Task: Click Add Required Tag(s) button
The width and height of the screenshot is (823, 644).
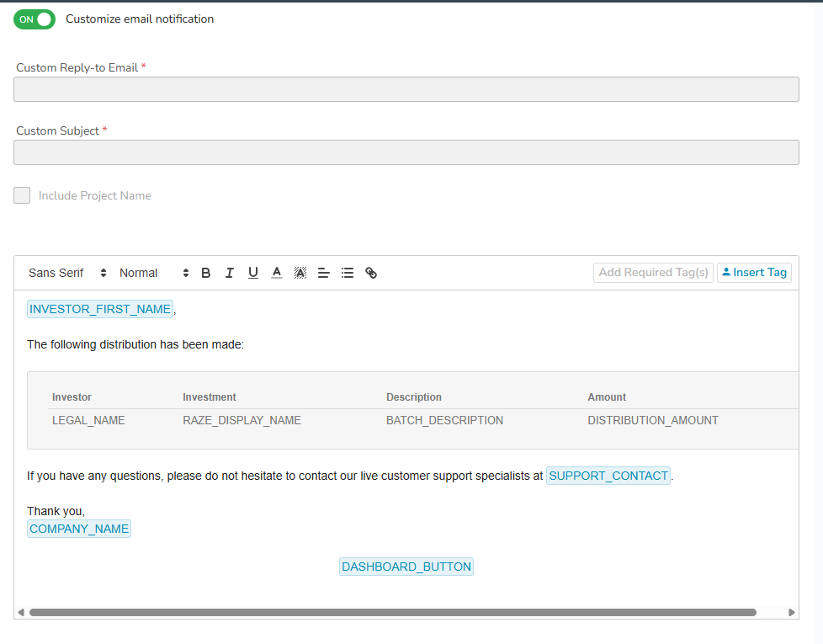Action: (654, 273)
